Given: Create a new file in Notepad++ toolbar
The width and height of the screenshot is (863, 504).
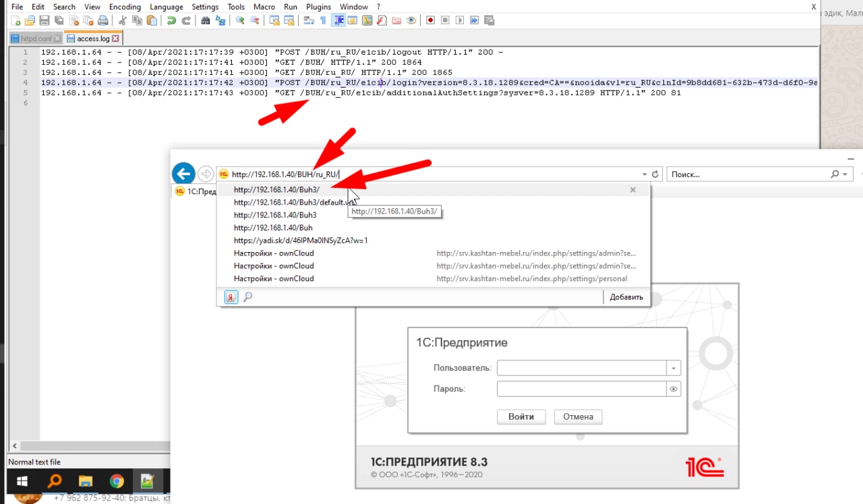Looking at the screenshot, I should 16,20.
